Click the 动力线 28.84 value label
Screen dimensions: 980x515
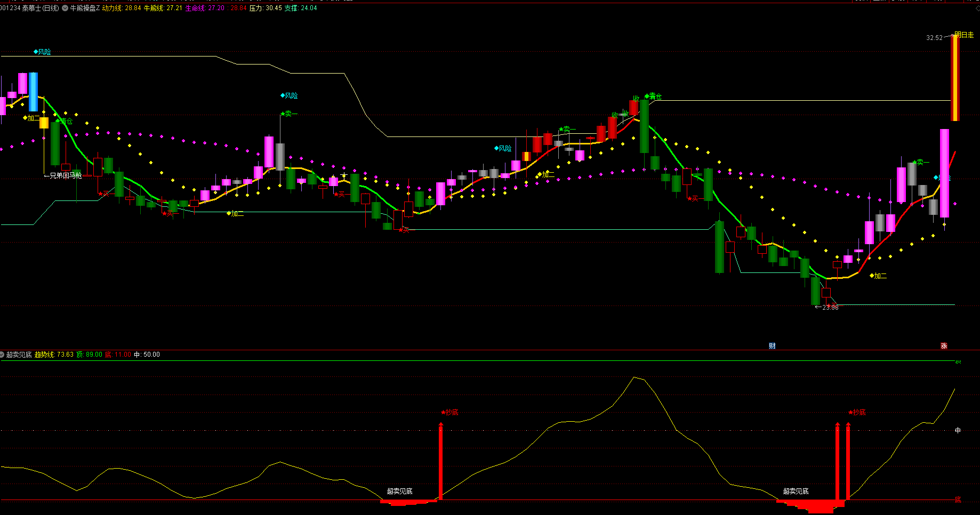click(x=122, y=8)
